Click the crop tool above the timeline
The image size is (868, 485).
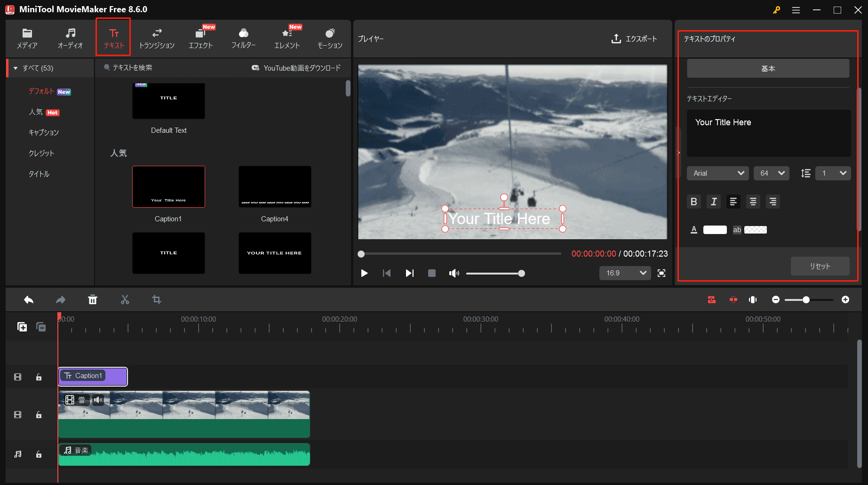157,299
